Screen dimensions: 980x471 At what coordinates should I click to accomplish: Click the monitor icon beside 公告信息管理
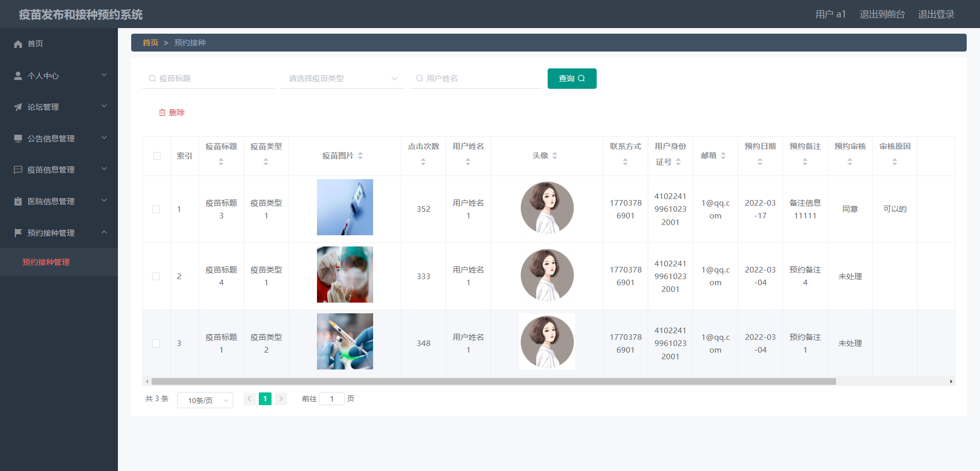[x=18, y=138]
